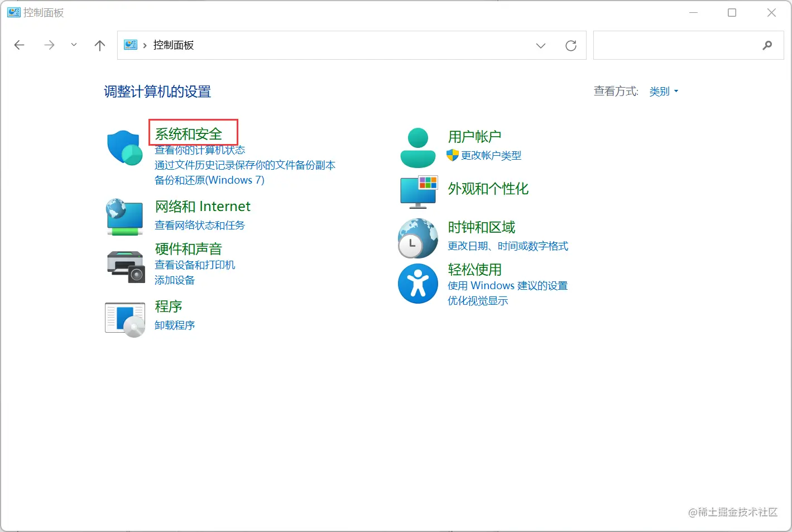Click 使用 Windows 建议的设置 link
The width and height of the screenshot is (792, 532).
coord(507,285)
